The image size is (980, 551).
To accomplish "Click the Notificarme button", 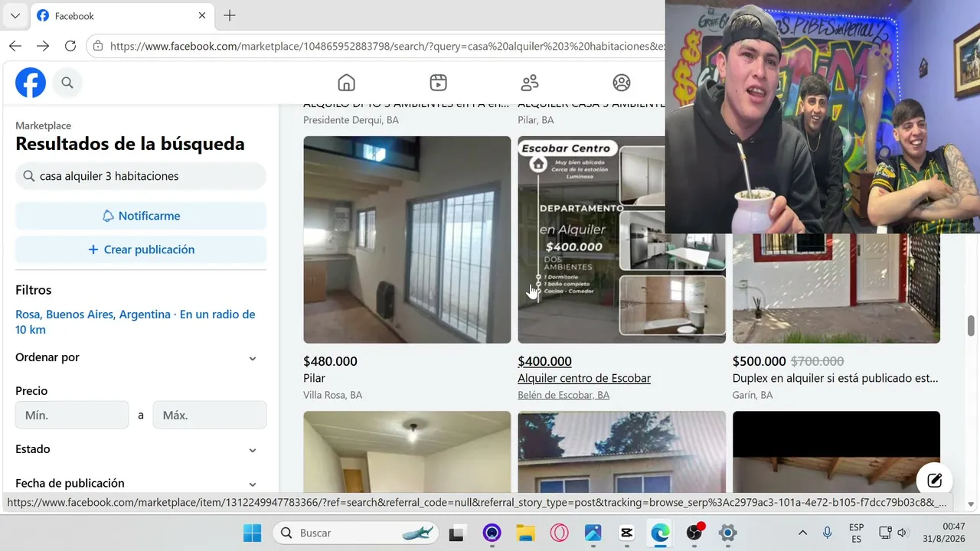I will pos(141,216).
